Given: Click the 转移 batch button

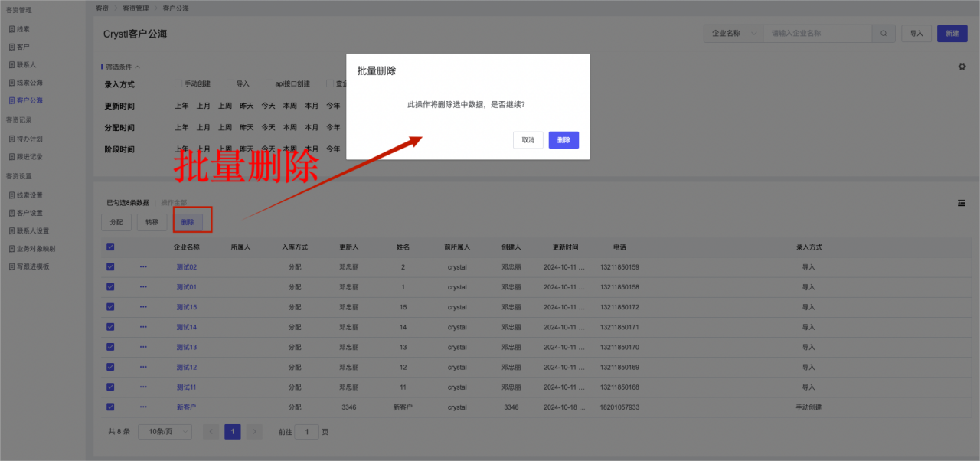Looking at the screenshot, I should point(152,222).
